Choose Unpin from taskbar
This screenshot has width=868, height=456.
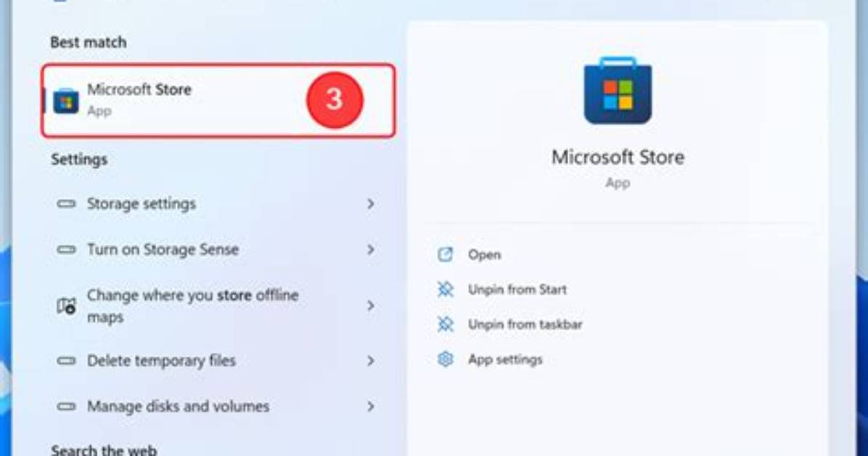[525, 324]
